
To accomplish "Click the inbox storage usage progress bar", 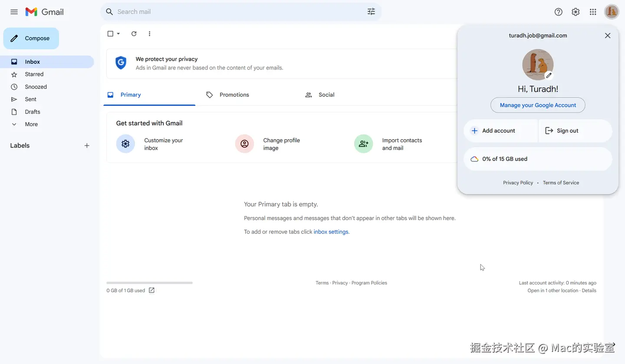I will tap(149, 283).
